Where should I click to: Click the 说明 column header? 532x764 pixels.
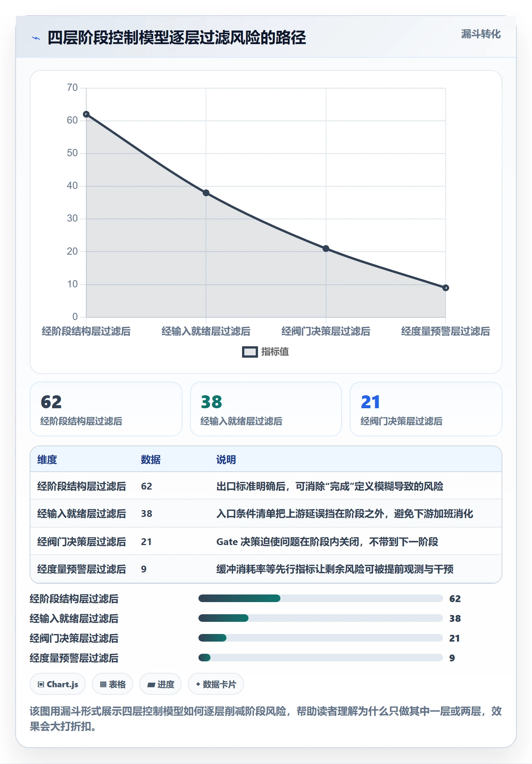point(226,460)
